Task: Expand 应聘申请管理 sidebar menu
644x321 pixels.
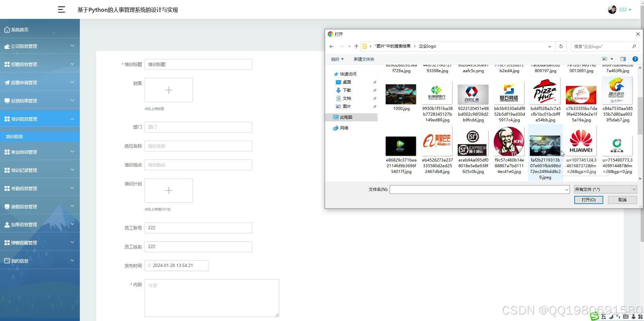Action: point(40,83)
